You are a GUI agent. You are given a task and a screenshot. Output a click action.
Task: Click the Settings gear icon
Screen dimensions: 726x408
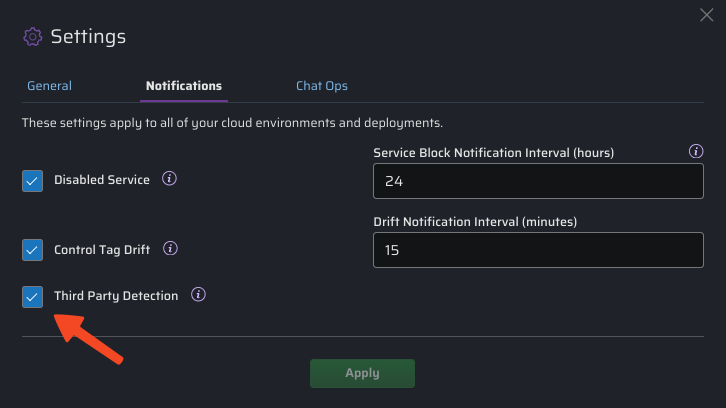(x=33, y=37)
